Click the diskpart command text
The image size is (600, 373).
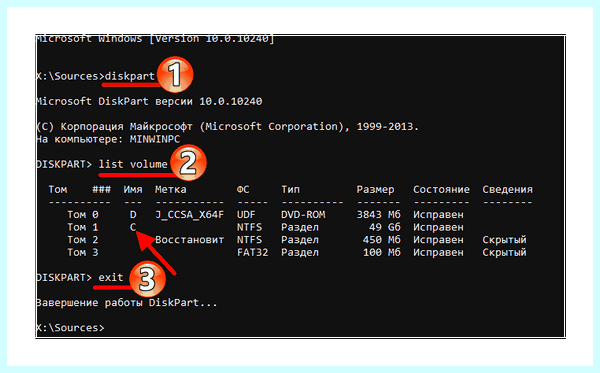(129, 76)
